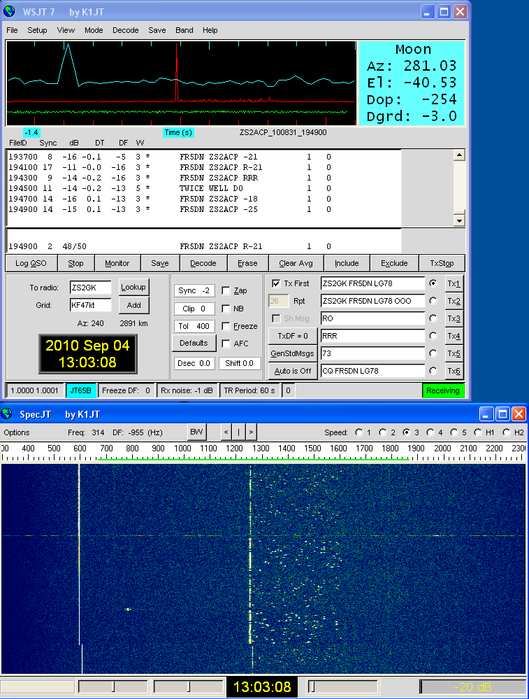
Task: Click the Dsec 0.0 control
Action: tap(193, 363)
